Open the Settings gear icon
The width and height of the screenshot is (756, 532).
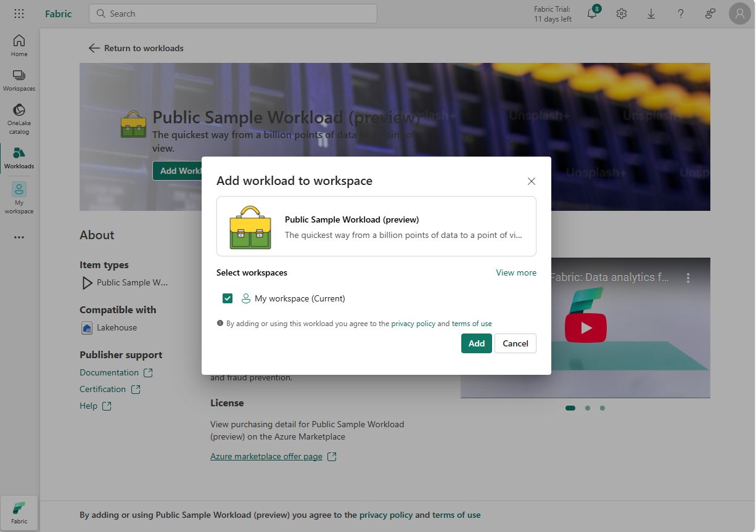point(621,13)
